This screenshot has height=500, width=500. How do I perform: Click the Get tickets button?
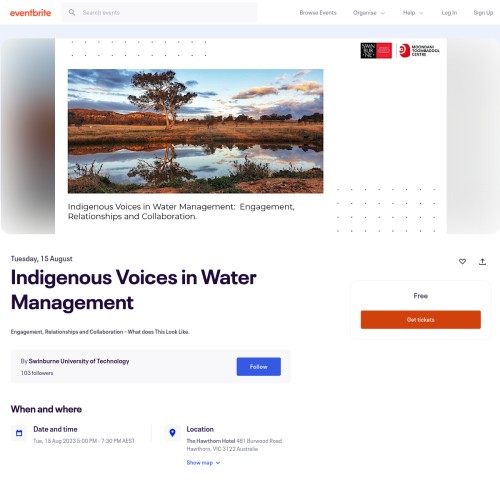(421, 320)
